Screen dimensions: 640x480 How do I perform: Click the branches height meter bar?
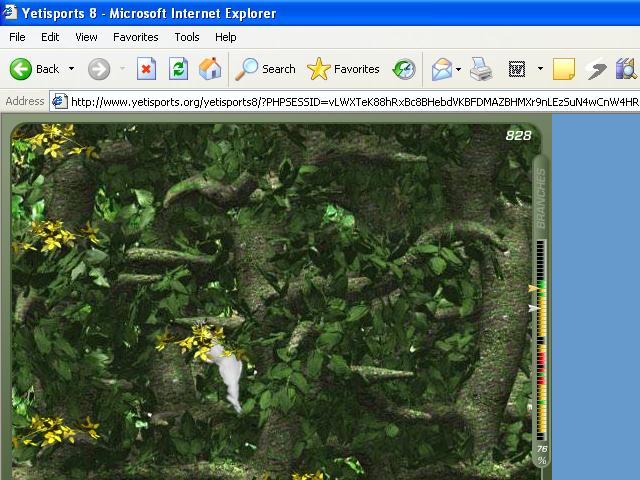[541, 340]
